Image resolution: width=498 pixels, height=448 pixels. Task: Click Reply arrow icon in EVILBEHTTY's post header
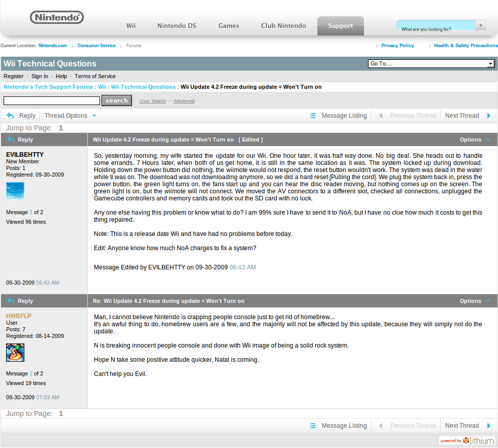[11, 140]
